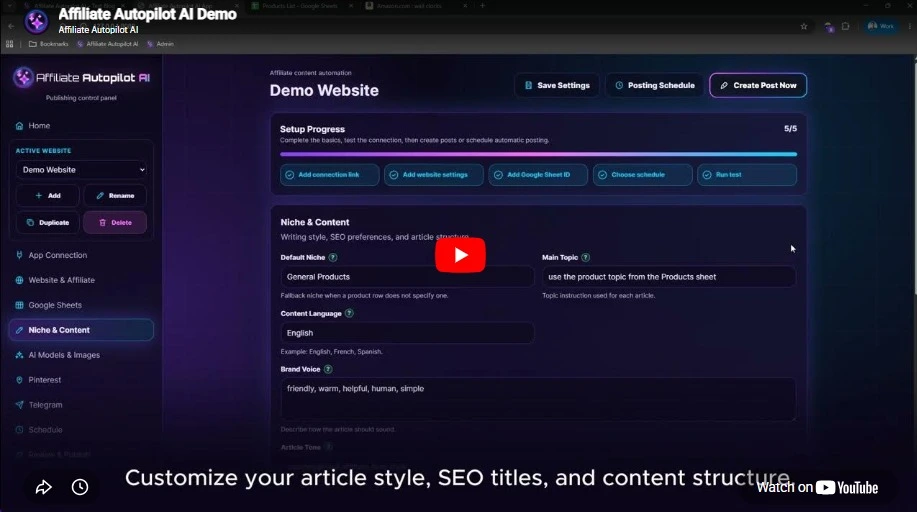
Task: Click the browser Work profile button
Action: click(881, 26)
